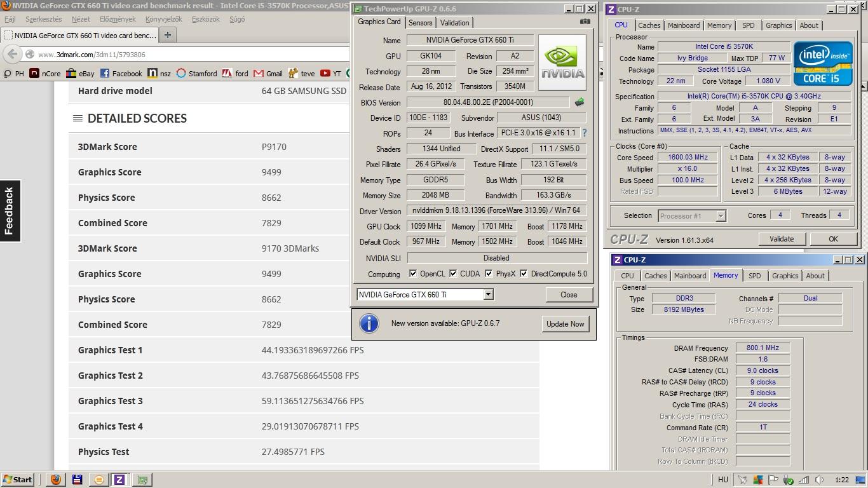
Task: Click the OK button in CPU-Z
Action: point(833,239)
